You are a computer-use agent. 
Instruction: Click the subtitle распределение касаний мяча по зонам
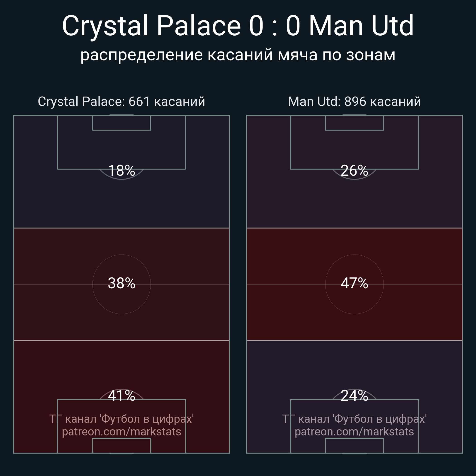[238, 55]
